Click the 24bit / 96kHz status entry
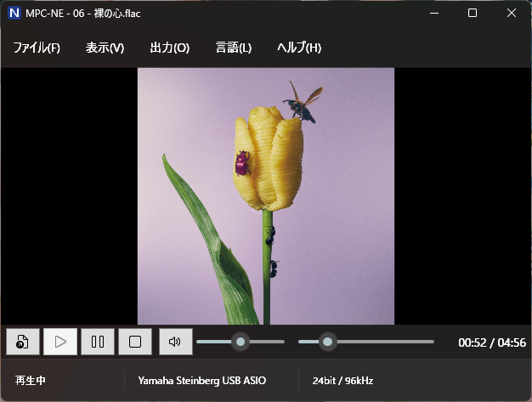The image size is (532, 402). tap(342, 381)
